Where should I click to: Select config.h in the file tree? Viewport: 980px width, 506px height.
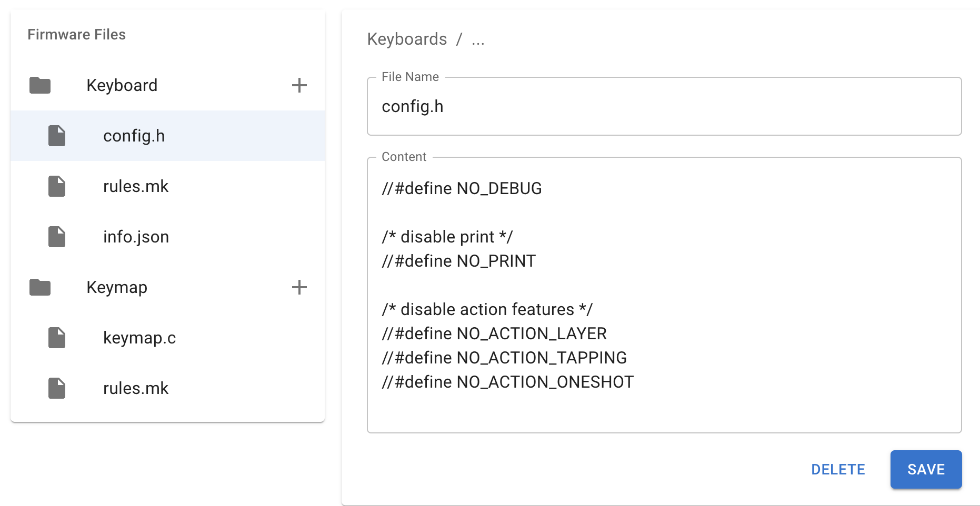(134, 136)
